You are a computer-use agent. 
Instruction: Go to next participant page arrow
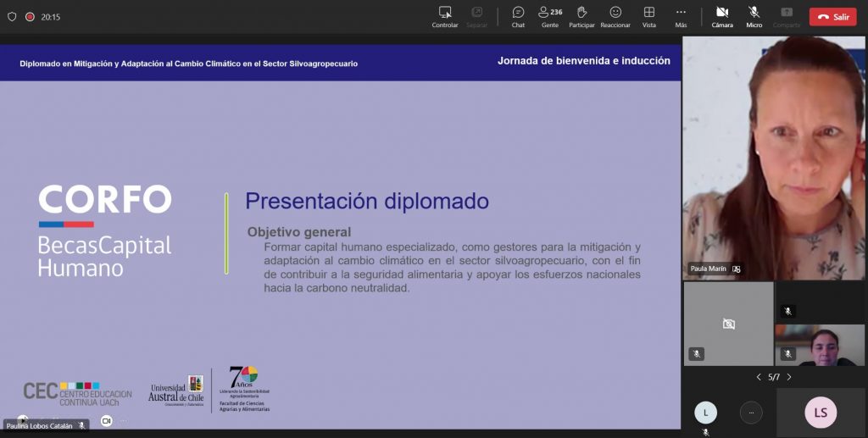pyautogui.click(x=789, y=377)
